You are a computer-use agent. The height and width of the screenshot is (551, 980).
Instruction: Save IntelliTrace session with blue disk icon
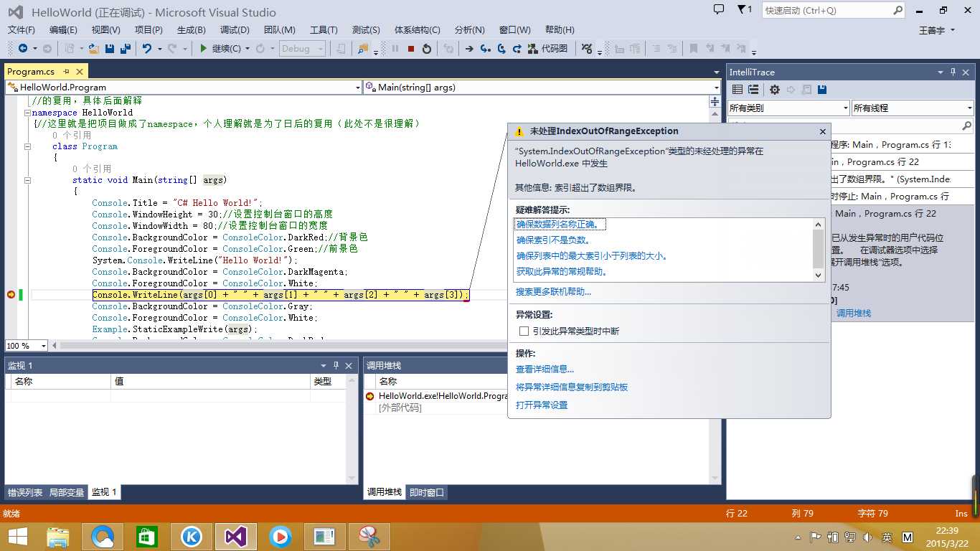[822, 90]
